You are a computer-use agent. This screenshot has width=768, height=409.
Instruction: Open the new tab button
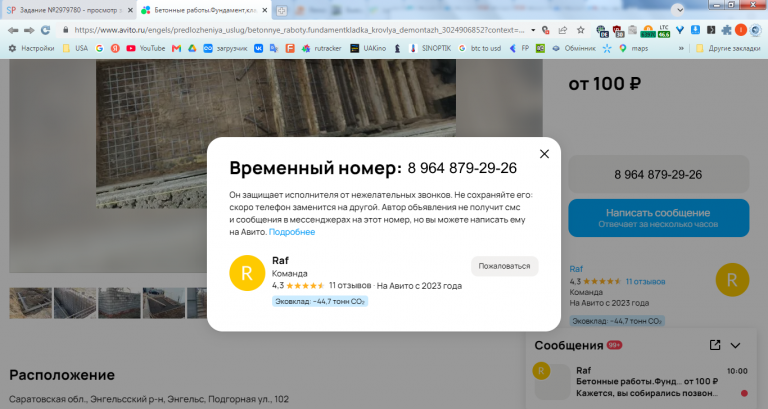[282, 10]
